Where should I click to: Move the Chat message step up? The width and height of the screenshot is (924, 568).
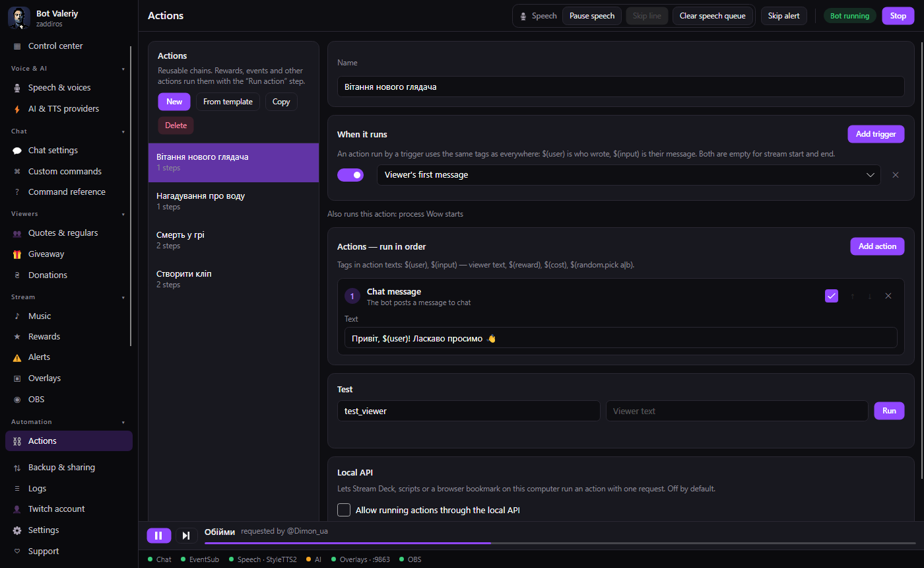852,297
